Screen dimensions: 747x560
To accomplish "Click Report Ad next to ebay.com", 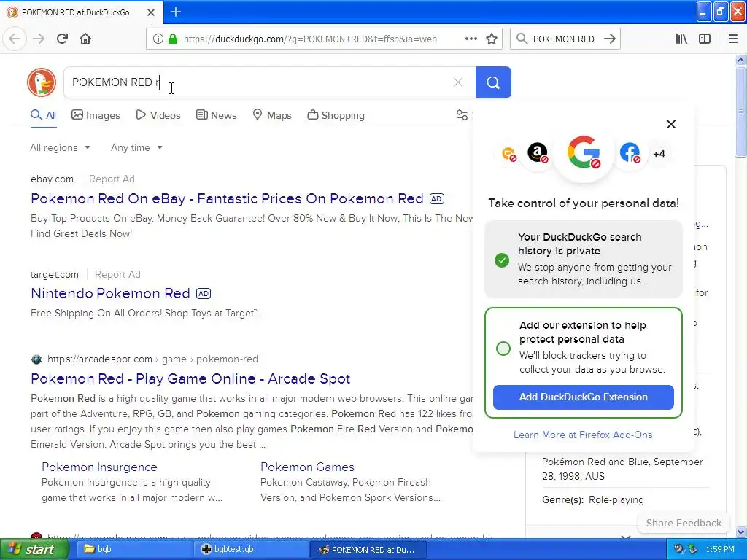I will click(112, 179).
